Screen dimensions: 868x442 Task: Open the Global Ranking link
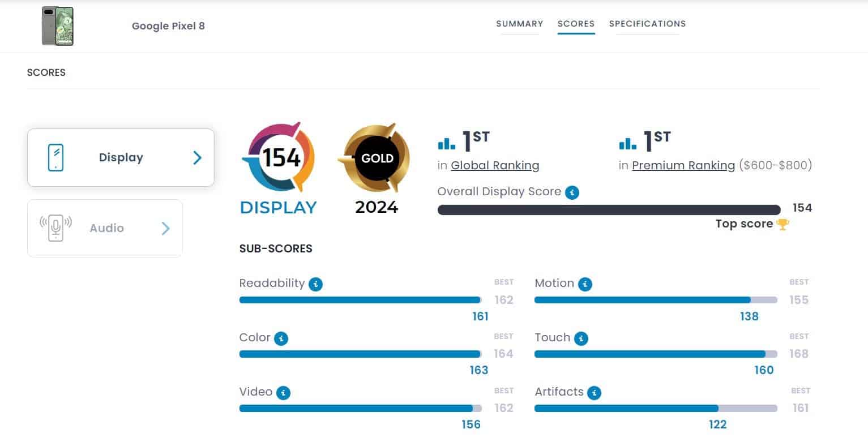[495, 165]
